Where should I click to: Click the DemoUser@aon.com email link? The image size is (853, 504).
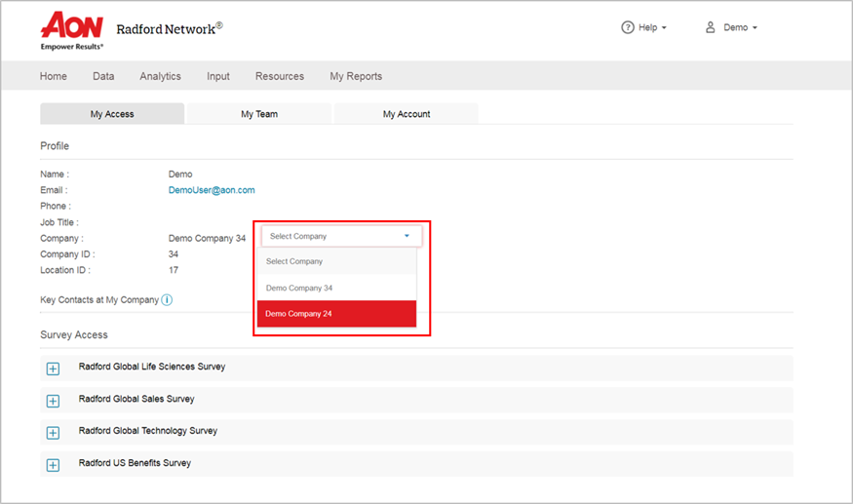point(212,190)
